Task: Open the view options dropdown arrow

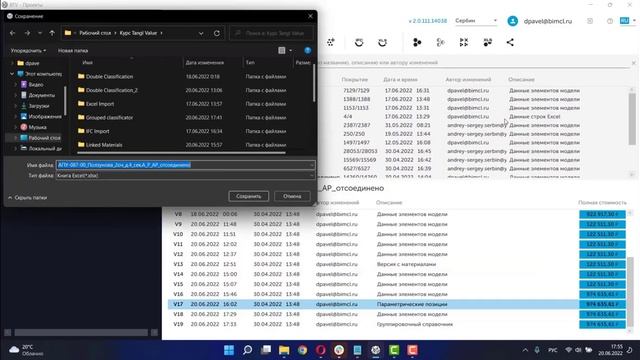Action: point(291,50)
